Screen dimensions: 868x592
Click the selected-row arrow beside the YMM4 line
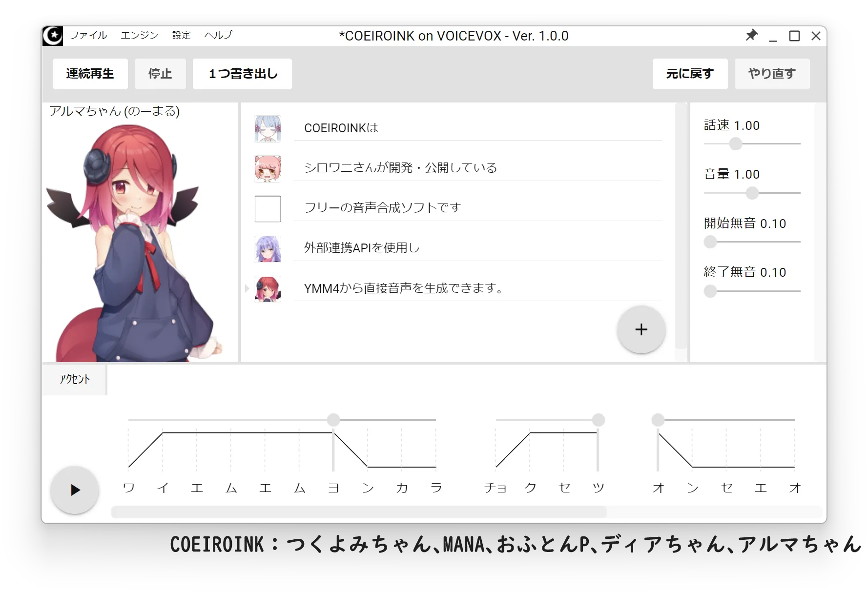(x=247, y=288)
